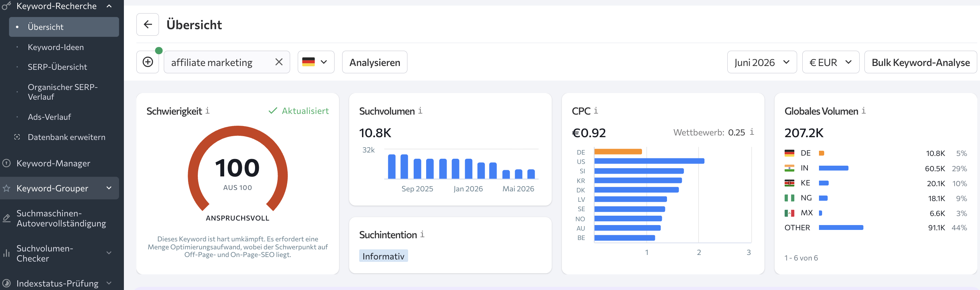Open the Globales Volumen info icon
Screen dimensions: 980x290
point(864,111)
